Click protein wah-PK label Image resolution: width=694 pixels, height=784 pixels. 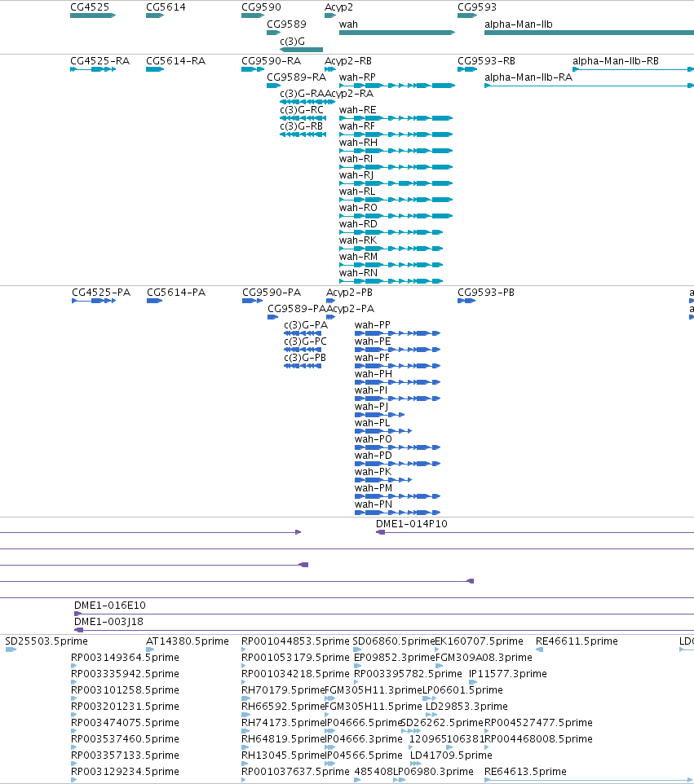(x=374, y=472)
